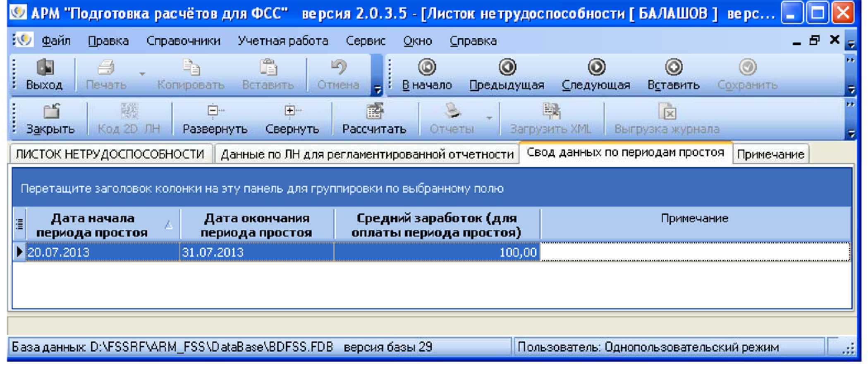This screenshot has height=368, width=868.
Task: Select Свод данных по периодам простоя tab
Action: coord(625,153)
